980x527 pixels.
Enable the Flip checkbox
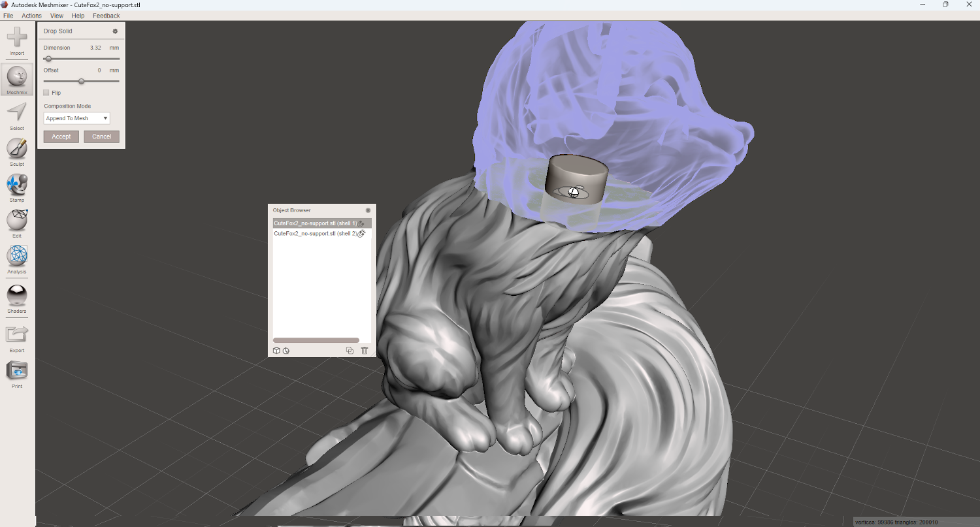pyautogui.click(x=46, y=93)
